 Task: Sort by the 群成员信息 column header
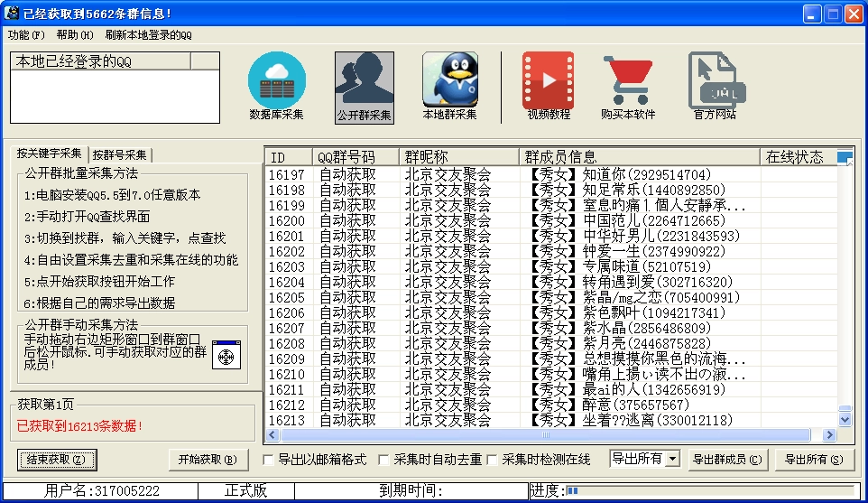point(640,157)
